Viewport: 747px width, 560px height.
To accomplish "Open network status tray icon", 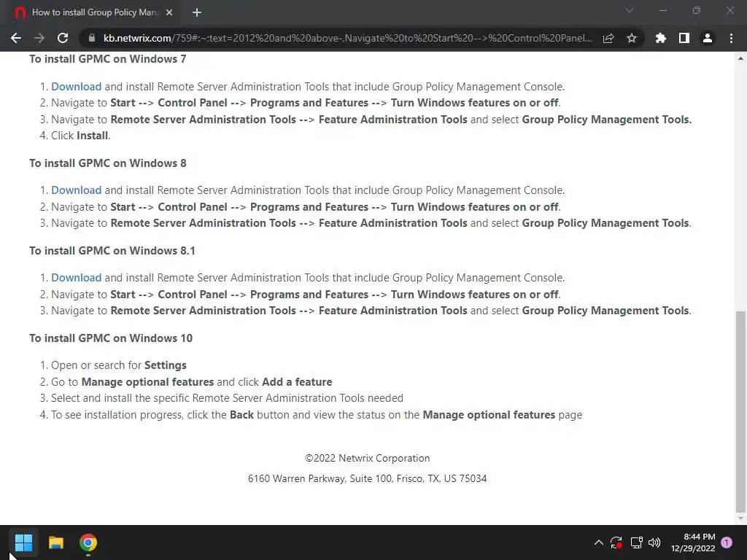I will coord(636,542).
